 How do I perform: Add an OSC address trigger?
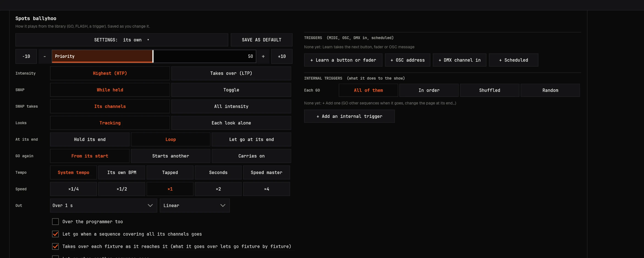[x=408, y=60]
